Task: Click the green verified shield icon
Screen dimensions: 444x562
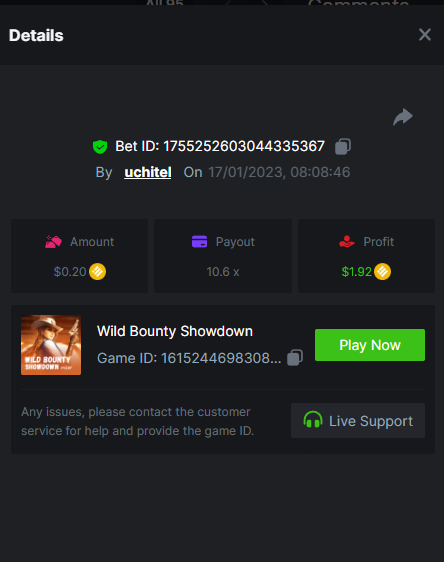Action: tap(100, 147)
